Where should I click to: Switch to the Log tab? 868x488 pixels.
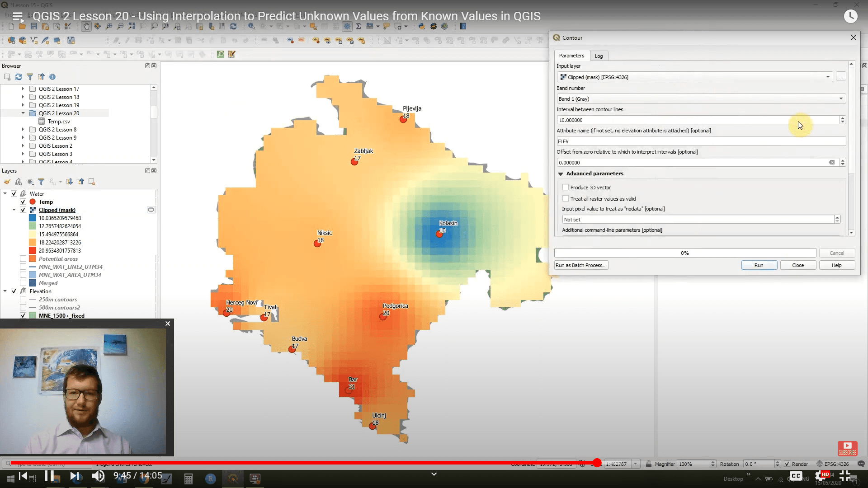[x=599, y=56]
